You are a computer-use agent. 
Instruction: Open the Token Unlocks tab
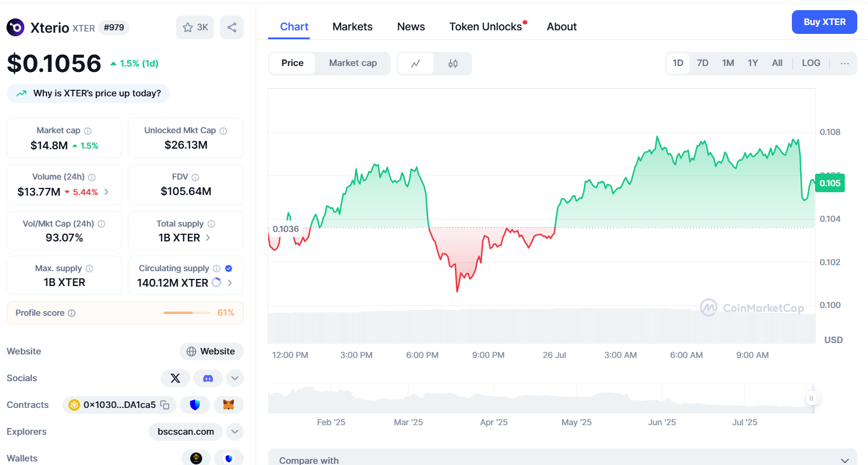point(486,27)
